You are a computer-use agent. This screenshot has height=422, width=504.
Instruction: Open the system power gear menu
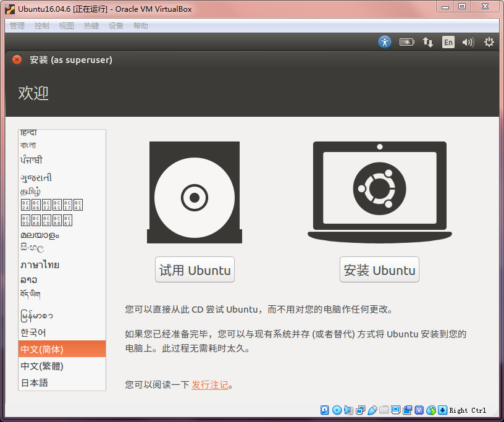click(x=489, y=42)
